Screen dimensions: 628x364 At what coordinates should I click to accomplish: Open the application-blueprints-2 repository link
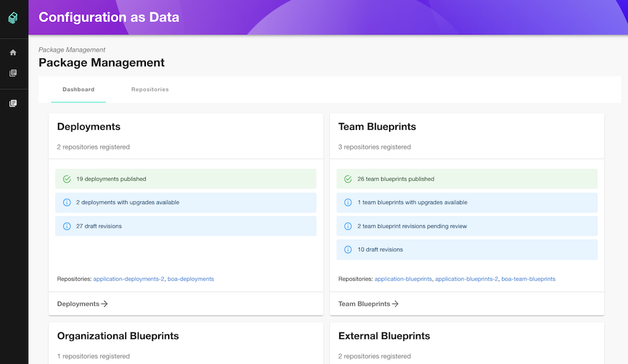coord(467,279)
